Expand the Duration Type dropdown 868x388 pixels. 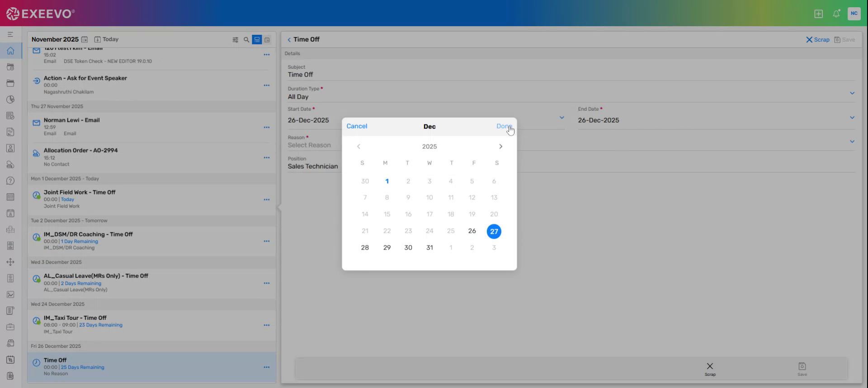(x=852, y=93)
